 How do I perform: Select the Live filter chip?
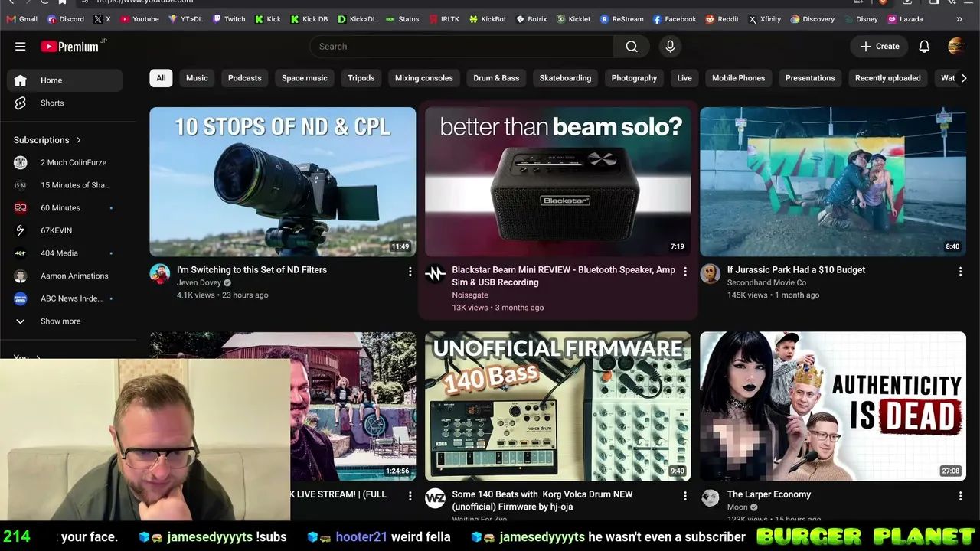(x=684, y=78)
